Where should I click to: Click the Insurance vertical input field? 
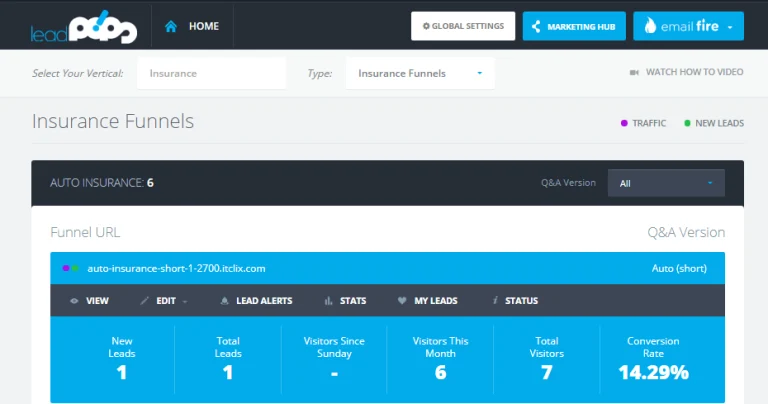point(212,73)
